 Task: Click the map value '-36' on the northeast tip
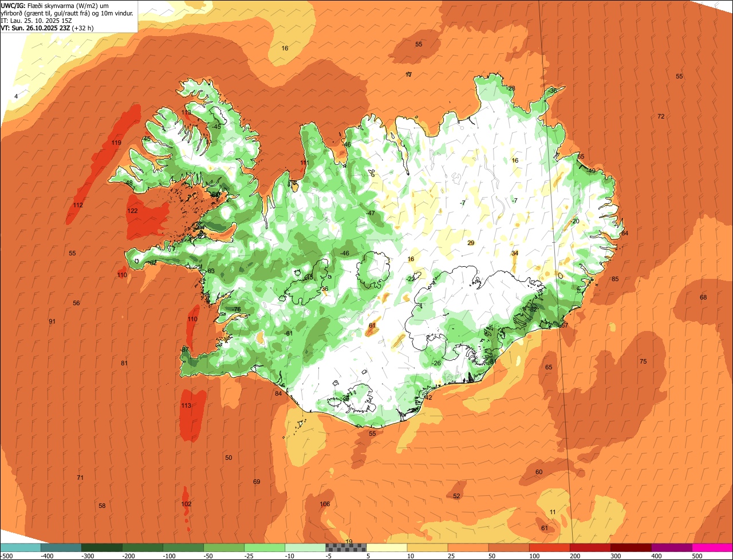tap(553, 90)
